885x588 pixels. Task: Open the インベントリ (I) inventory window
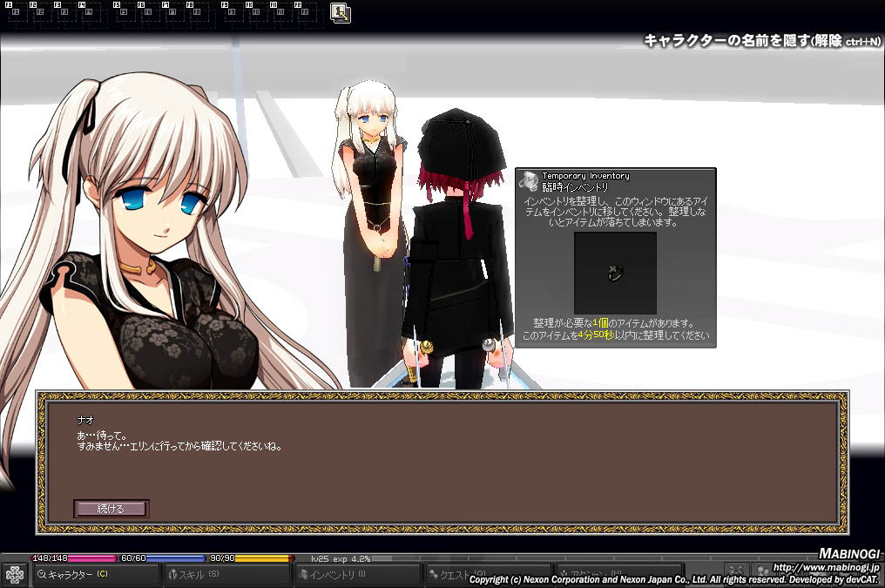[x=358, y=574]
